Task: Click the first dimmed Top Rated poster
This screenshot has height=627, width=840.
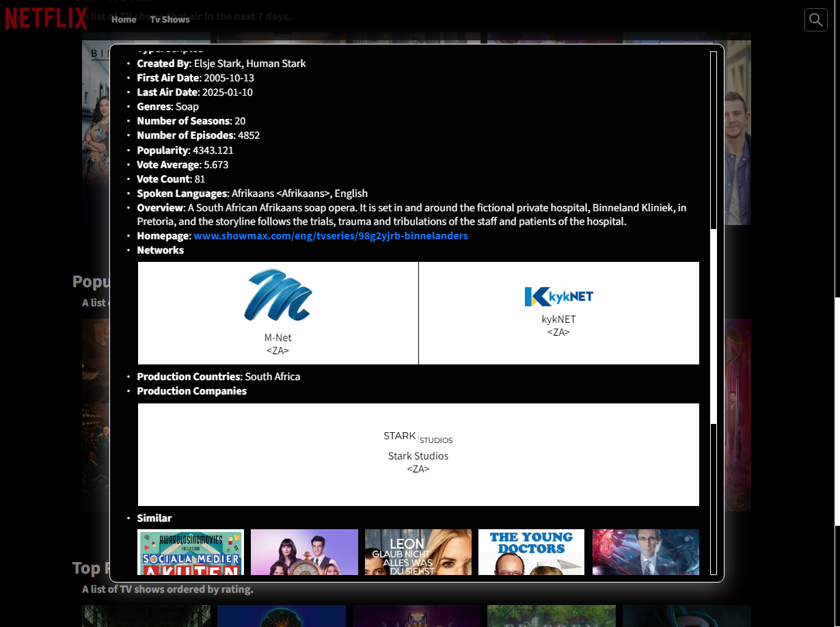Action: coord(146,615)
